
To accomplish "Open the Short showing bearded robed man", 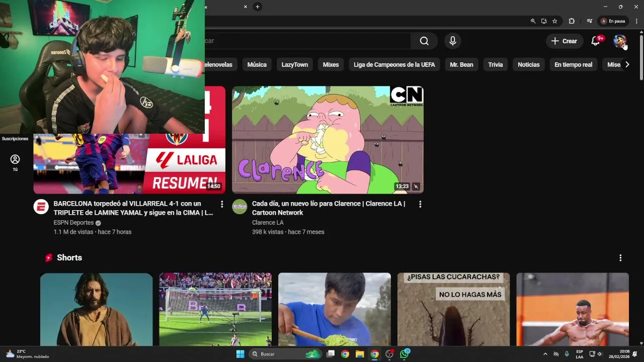I will 96,310.
